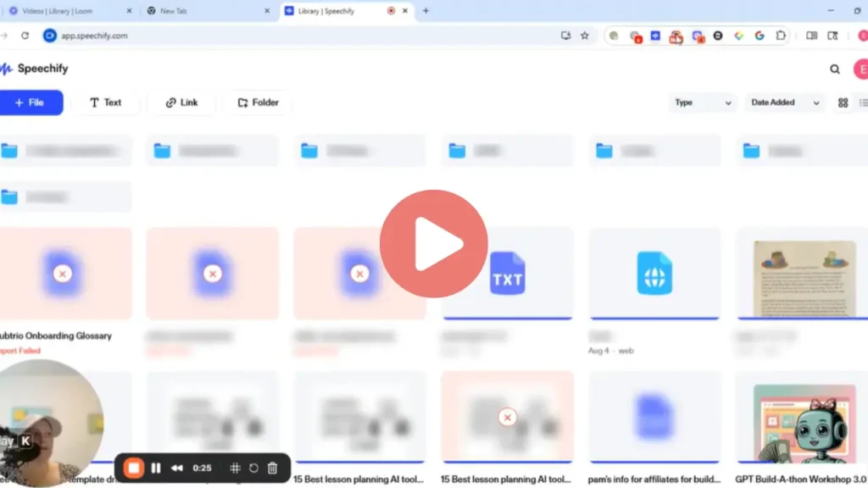868x488 pixels.
Task: Open the Chrome extensions puzzle menu
Action: [x=781, y=36]
